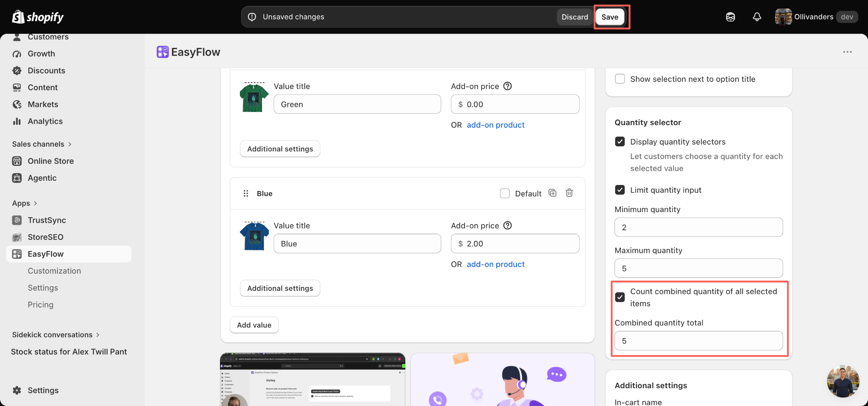Select EasyFlow in the sidebar
The image size is (868, 406).
click(x=69, y=254)
